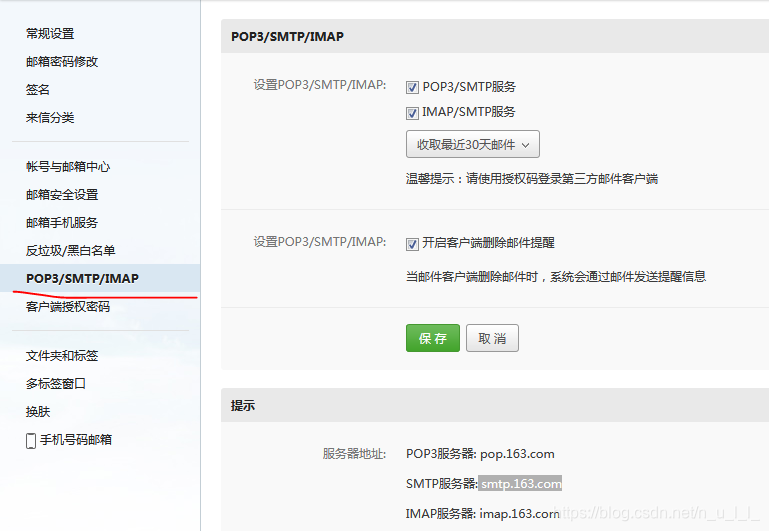Click the pop.163.com server address

click(517, 454)
